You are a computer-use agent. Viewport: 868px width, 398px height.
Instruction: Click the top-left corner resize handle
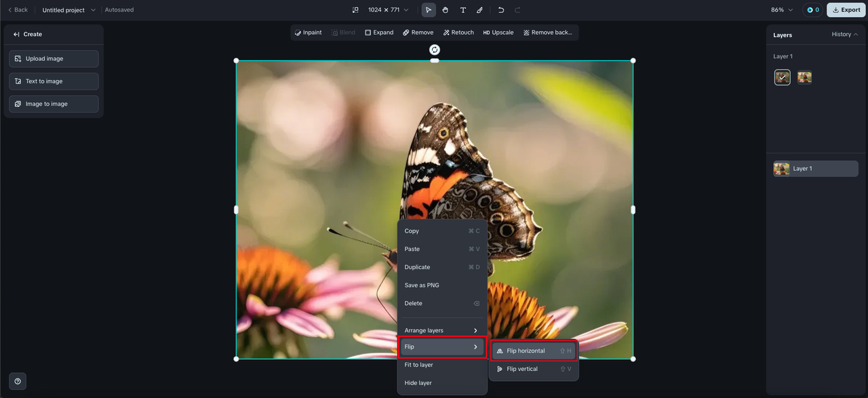[x=236, y=60]
